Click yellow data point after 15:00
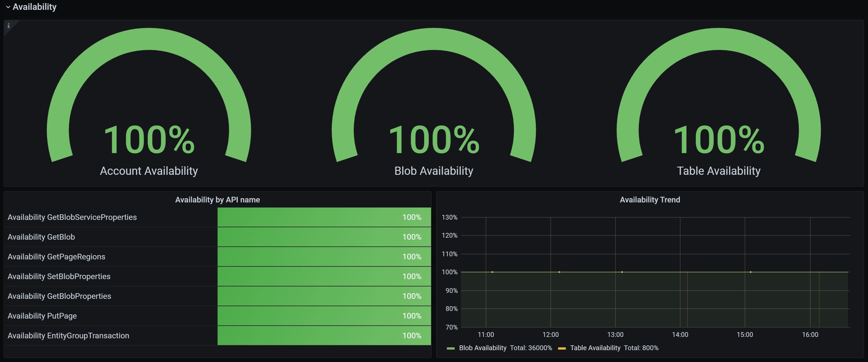Viewport: 868px width, 362px height. pyautogui.click(x=750, y=272)
